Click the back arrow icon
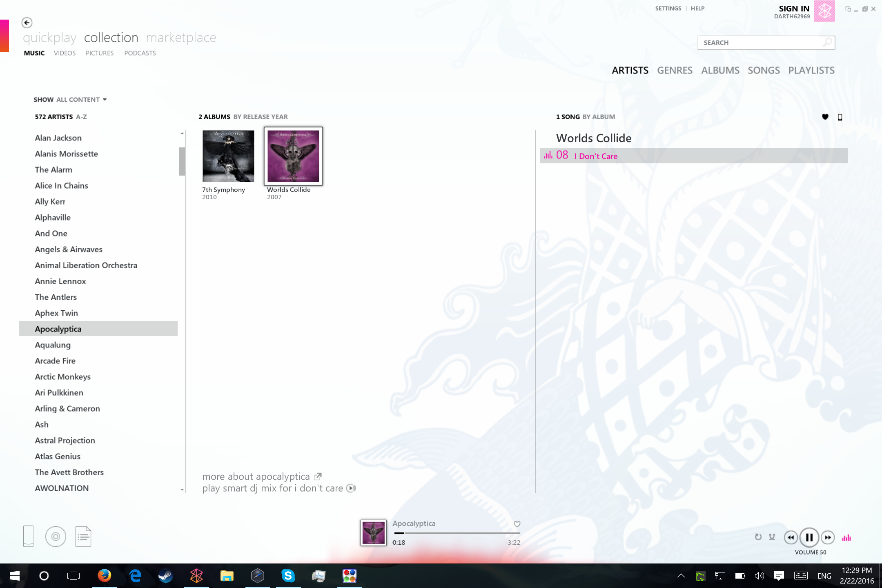This screenshot has height=588, width=882. coord(27,22)
